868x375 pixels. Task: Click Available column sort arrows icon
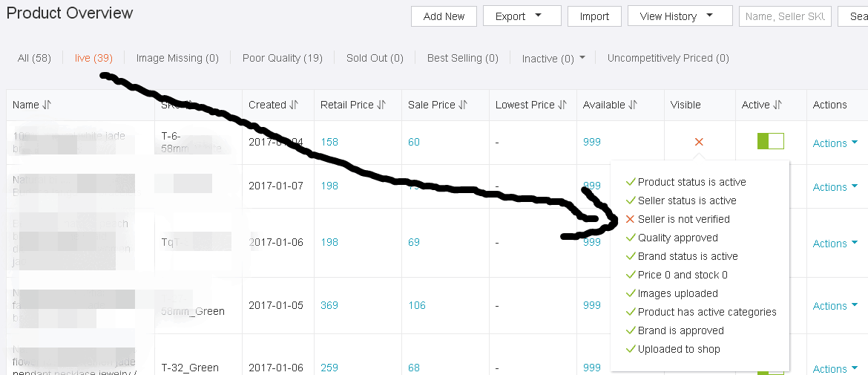click(632, 105)
